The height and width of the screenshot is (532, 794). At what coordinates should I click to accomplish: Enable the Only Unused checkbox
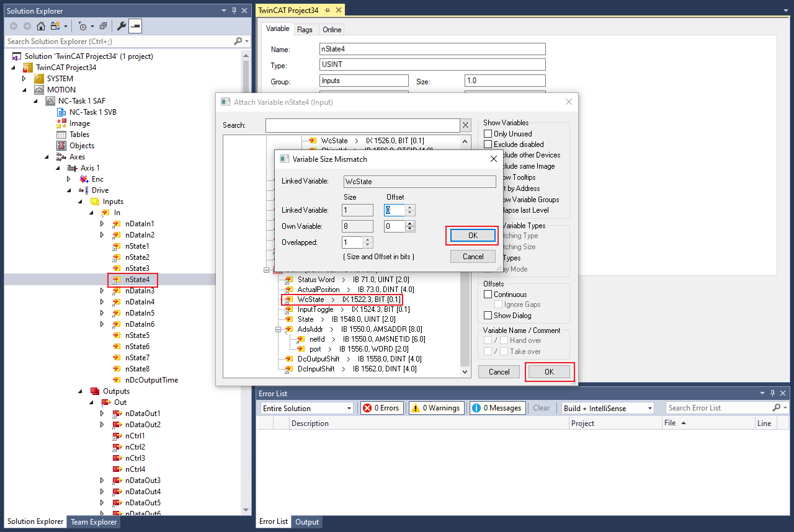pos(488,134)
